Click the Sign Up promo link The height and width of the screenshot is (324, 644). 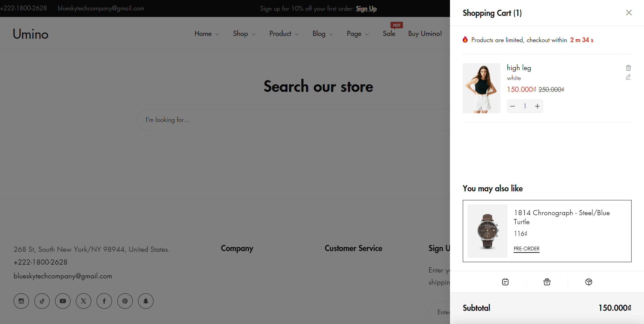(x=366, y=9)
